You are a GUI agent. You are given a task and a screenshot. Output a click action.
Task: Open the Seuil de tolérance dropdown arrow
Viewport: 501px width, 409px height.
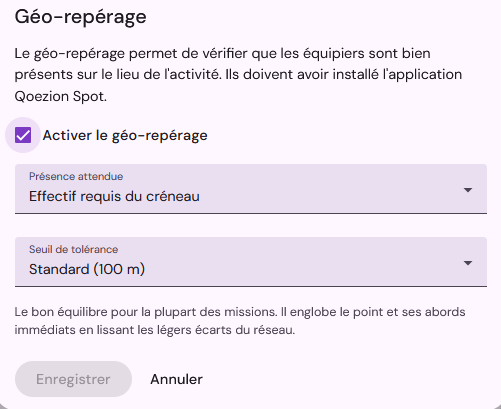[x=468, y=263]
